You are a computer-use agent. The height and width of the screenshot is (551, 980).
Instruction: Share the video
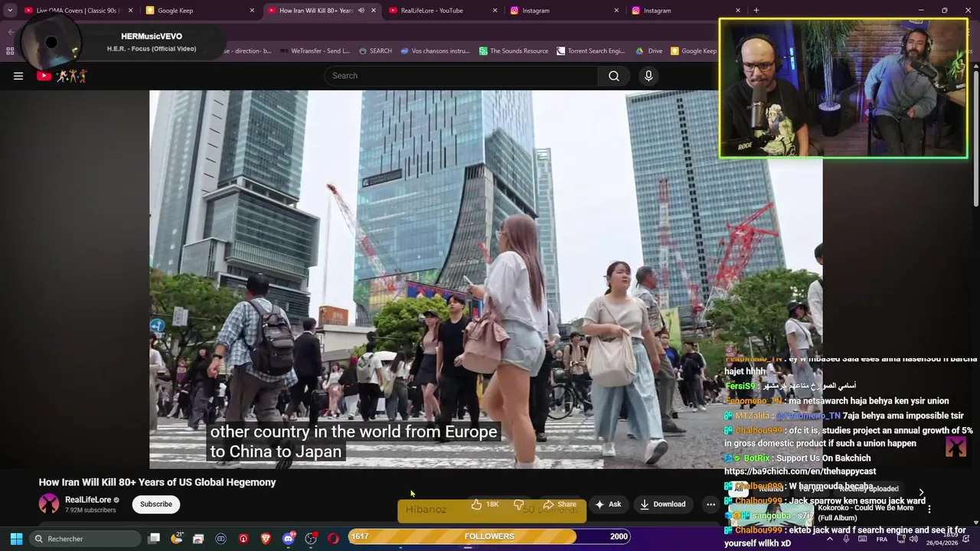pos(559,504)
